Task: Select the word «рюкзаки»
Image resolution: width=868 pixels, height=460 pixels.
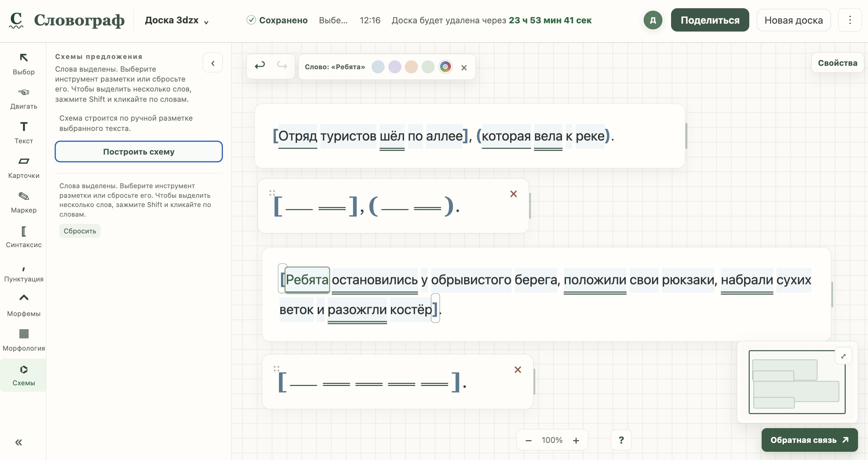Action: (x=688, y=280)
